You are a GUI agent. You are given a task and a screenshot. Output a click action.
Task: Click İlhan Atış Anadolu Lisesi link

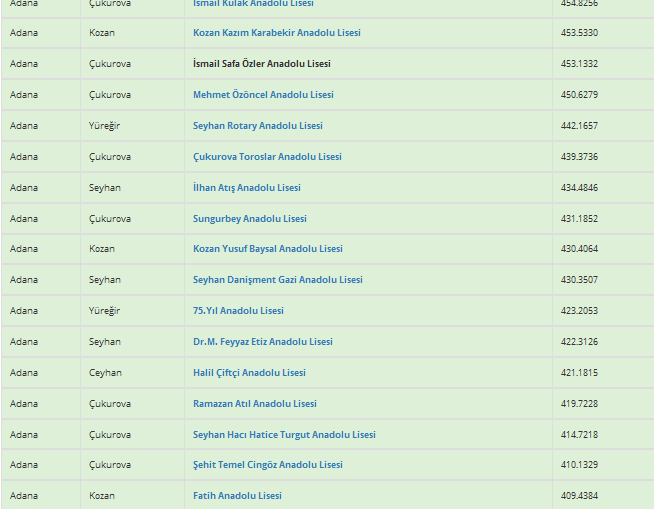[246, 188]
